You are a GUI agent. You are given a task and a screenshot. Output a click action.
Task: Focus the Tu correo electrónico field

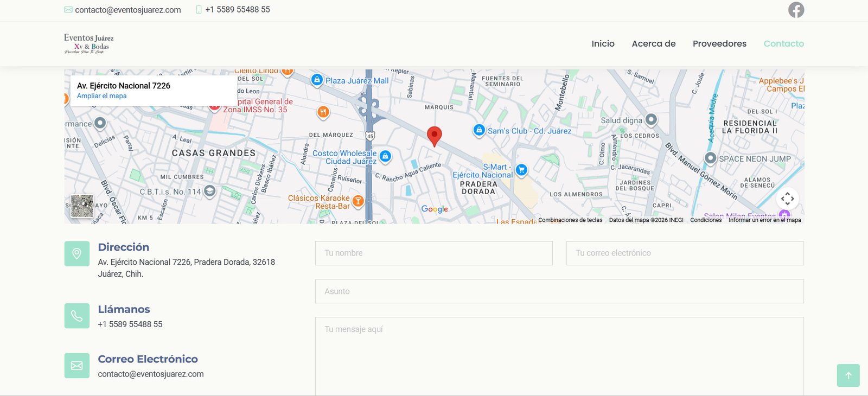[685, 253]
